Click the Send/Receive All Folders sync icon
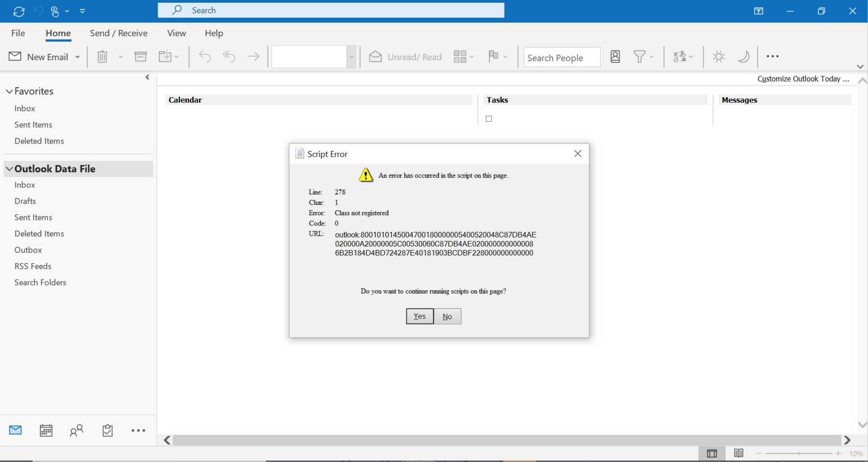 click(x=19, y=11)
